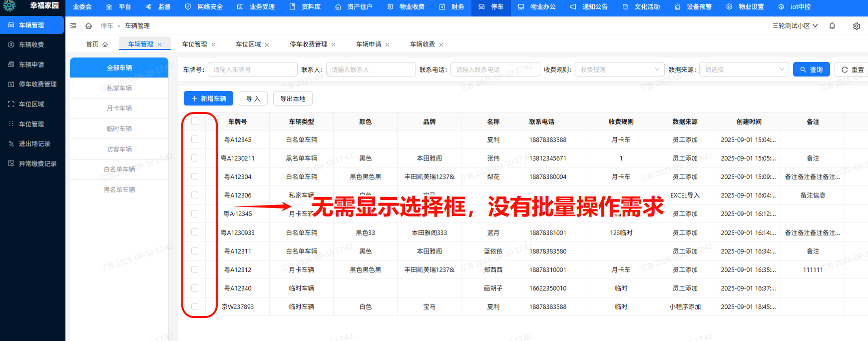The image size is (868, 341).
Task: Select checkbox for 京W237893 row
Action: pos(195,306)
